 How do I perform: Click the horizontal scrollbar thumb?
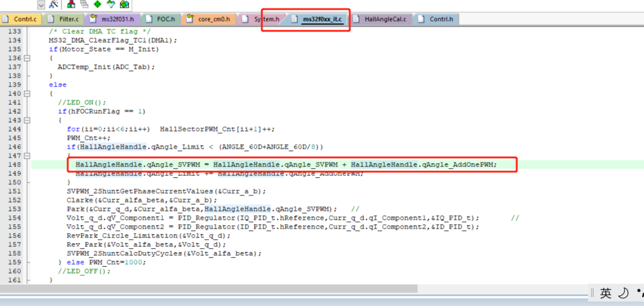209,288
